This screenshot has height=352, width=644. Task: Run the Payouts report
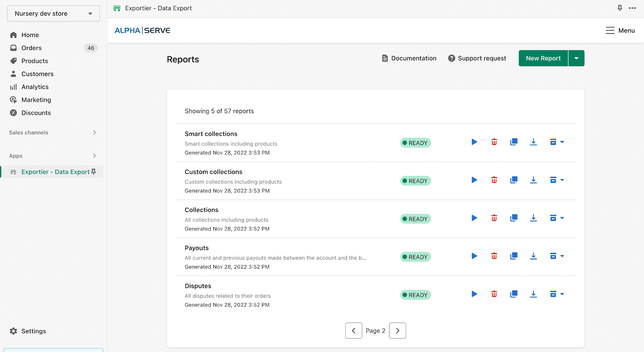(474, 256)
